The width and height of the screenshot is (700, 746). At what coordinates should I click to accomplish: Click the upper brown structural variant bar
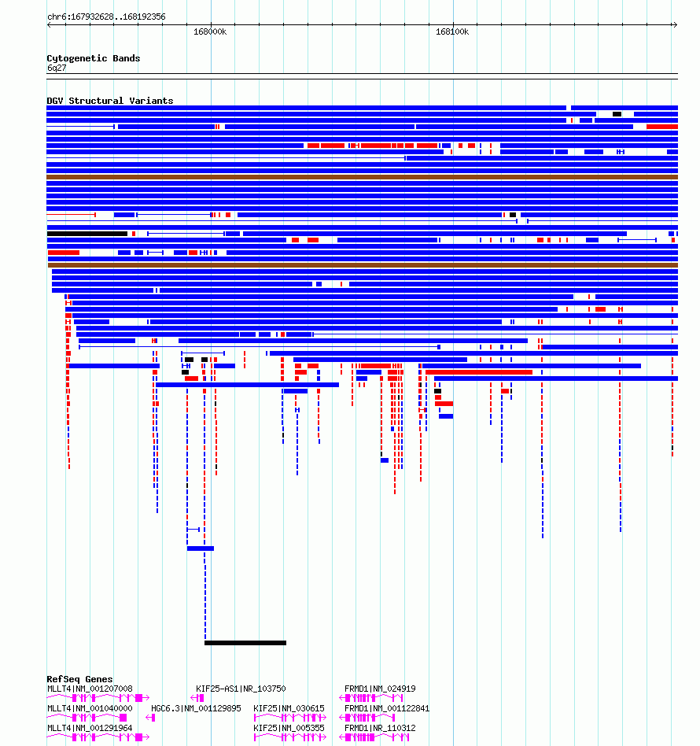coord(362,177)
